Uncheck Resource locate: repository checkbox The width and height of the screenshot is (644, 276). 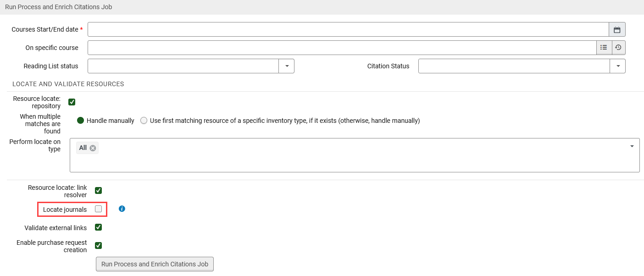pos(72,102)
